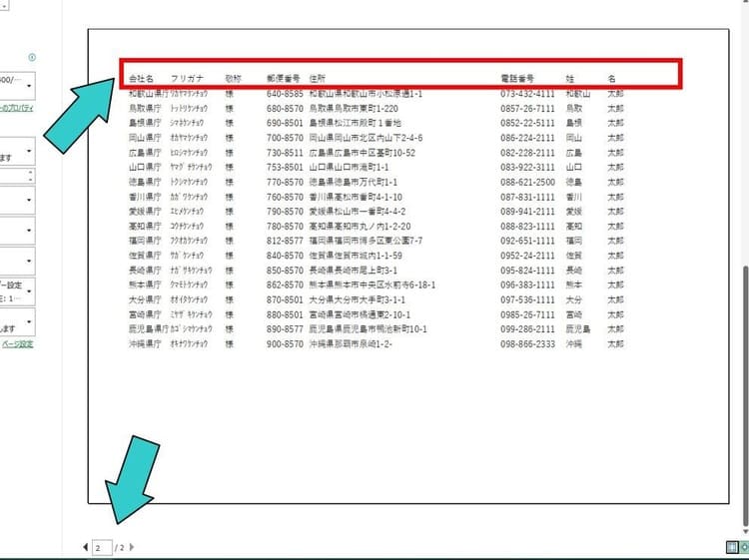Screen dimensions: 749x560
Task: Click the cell 和歌山県庁
Action: tap(149, 94)
